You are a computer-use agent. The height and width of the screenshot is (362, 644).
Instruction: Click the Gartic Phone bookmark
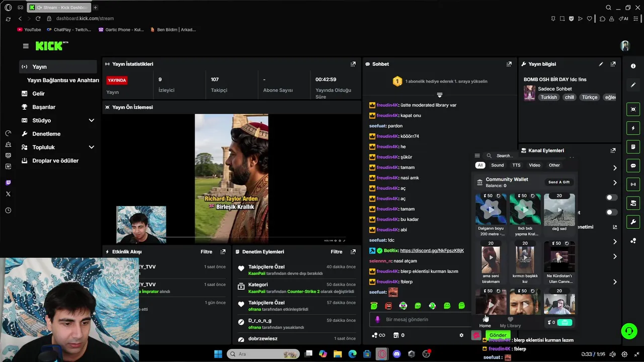click(x=121, y=30)
